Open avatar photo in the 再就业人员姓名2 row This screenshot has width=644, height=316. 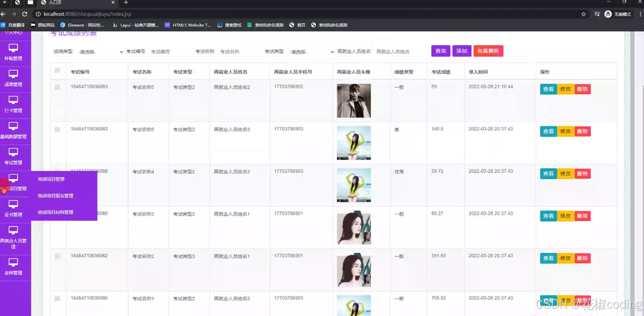[354, 100]
